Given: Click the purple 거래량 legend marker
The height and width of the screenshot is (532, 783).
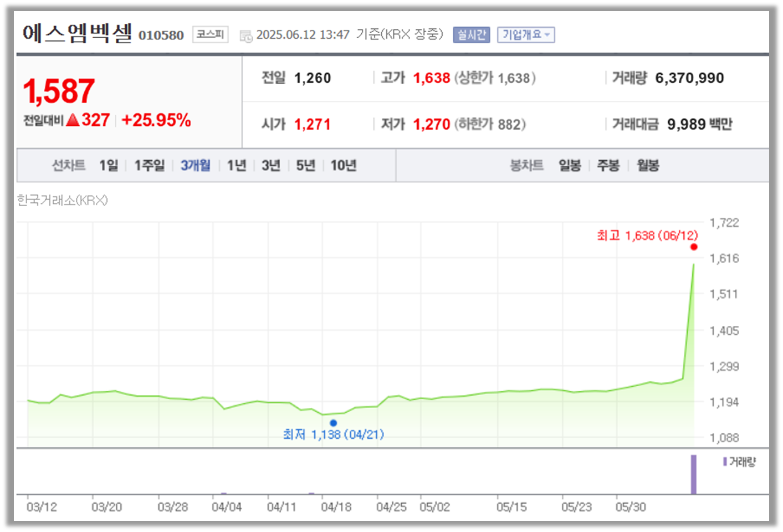Looking at the screenshot, I should click(x=725, y=461).
